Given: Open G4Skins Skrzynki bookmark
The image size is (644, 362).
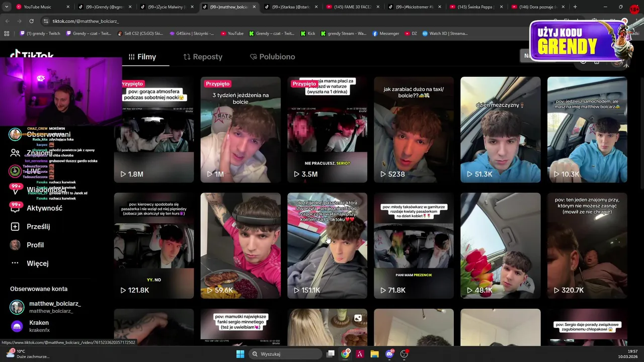Looking at the screenshot, I should pyautogui.click(x=192, y=34).
